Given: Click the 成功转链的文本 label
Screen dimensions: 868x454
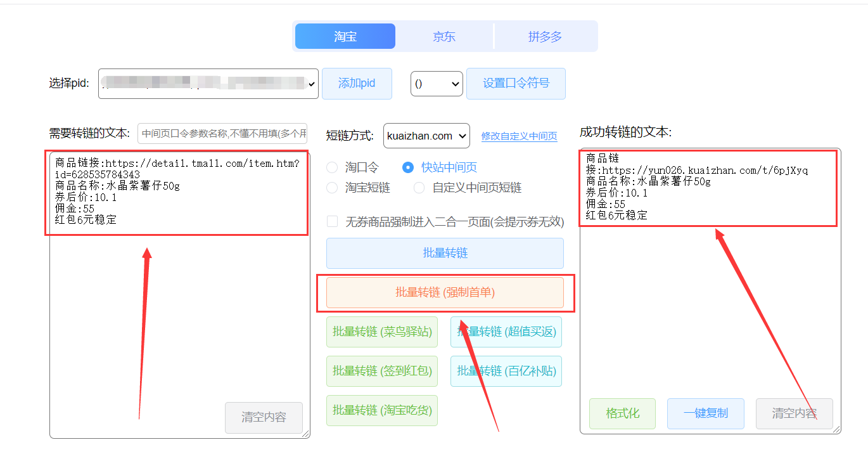Looking at the screenshot, I should [x=625, y=132].
